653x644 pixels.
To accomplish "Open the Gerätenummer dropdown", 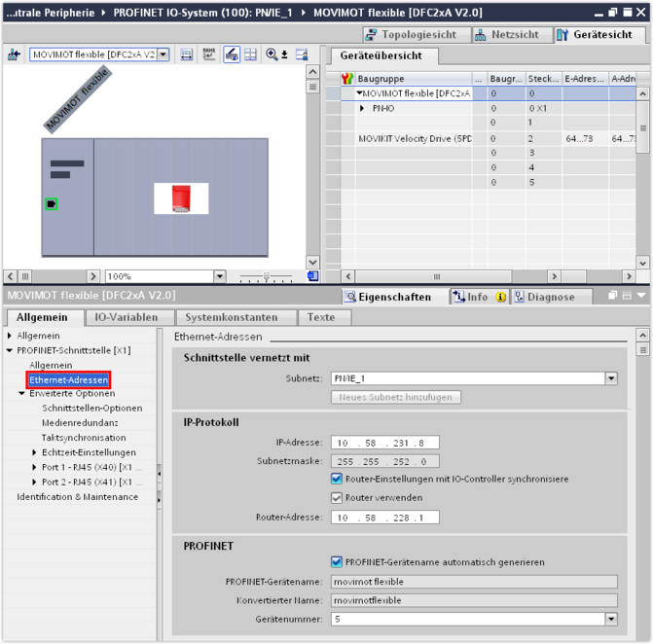I will (x=610, y=619).
